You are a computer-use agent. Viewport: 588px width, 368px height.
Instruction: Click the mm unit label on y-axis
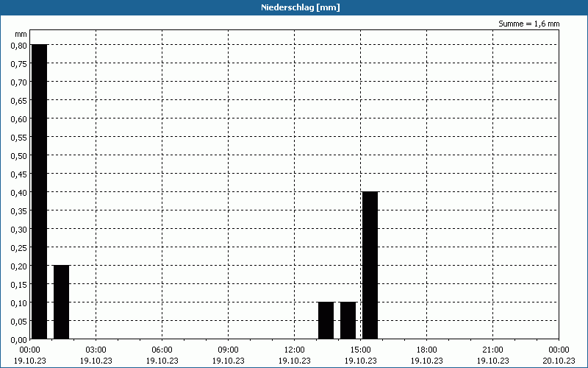click(x=21, y=34)
